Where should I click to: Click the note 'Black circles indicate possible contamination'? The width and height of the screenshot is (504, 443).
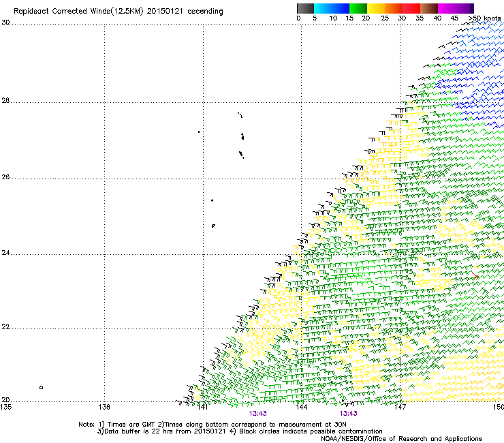pos(311,431)
